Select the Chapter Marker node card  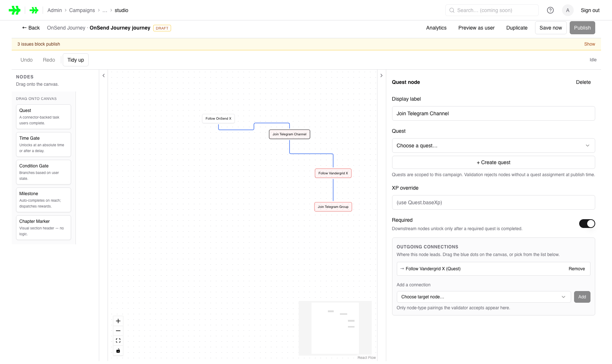[43, 228]
